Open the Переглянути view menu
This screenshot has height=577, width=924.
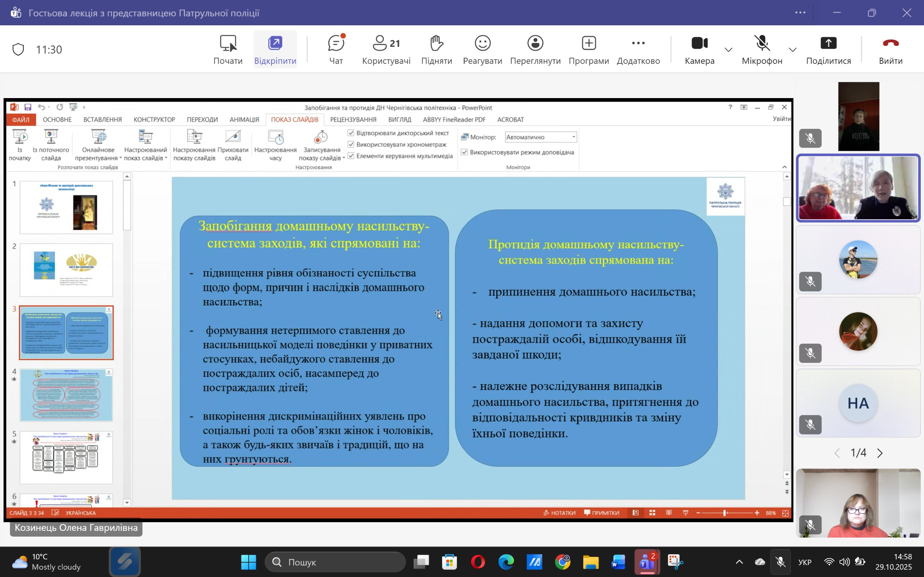click(535, 50)
